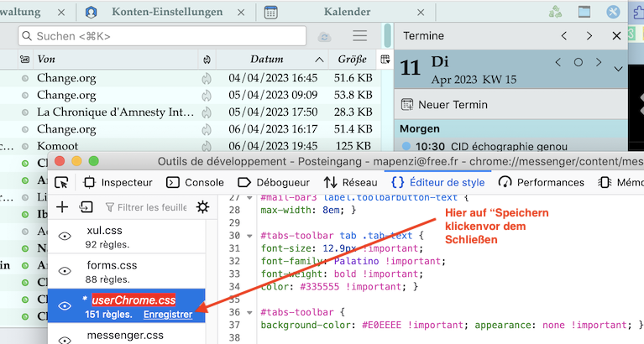Mark the 04/04/2023 Change.org message junk

tap(207, 78)
